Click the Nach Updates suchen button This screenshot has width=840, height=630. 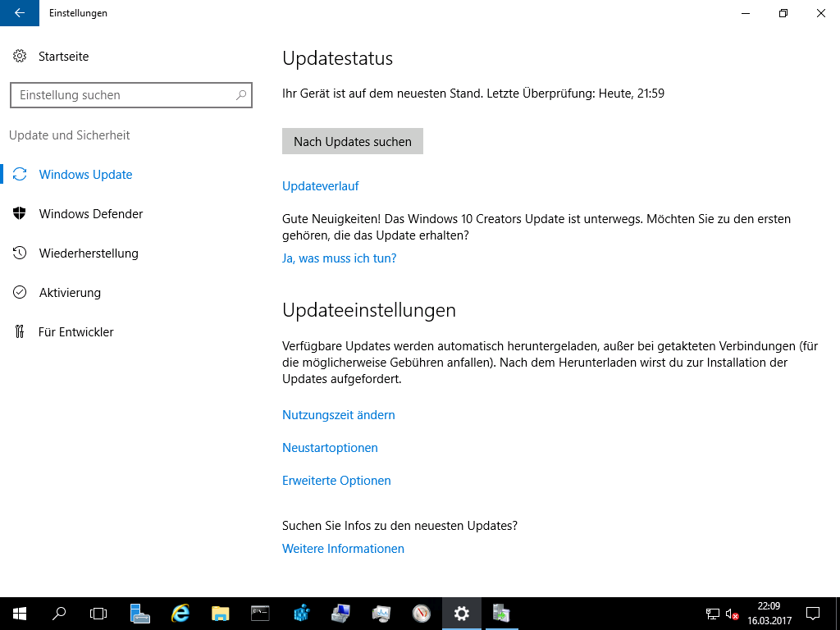click(353, 141)
